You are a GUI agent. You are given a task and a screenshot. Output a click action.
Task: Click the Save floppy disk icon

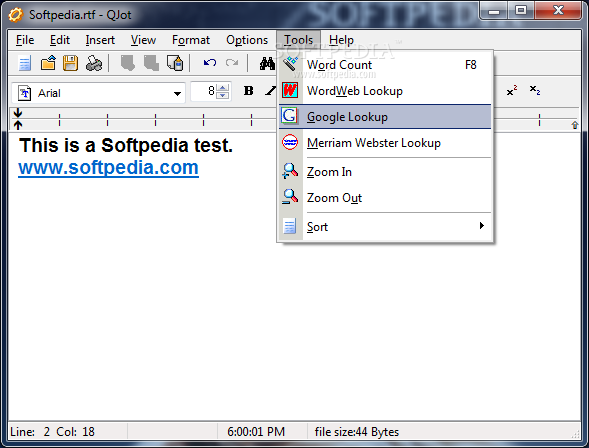(x=70, y=63)
